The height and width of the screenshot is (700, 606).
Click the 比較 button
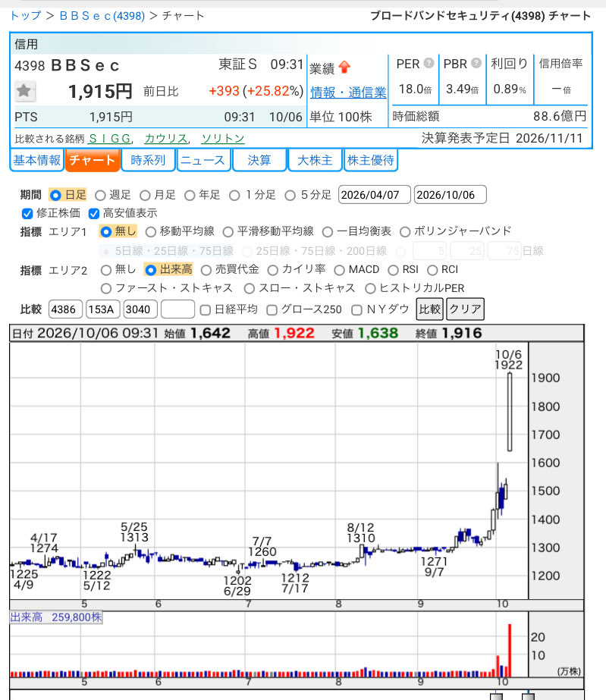(x=429, y=309)
